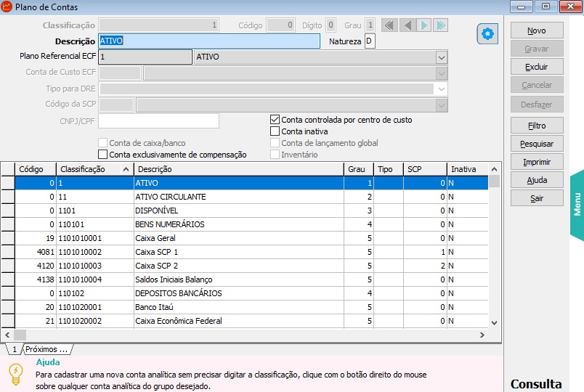Go to first record navigation arrow

(389, 25)
